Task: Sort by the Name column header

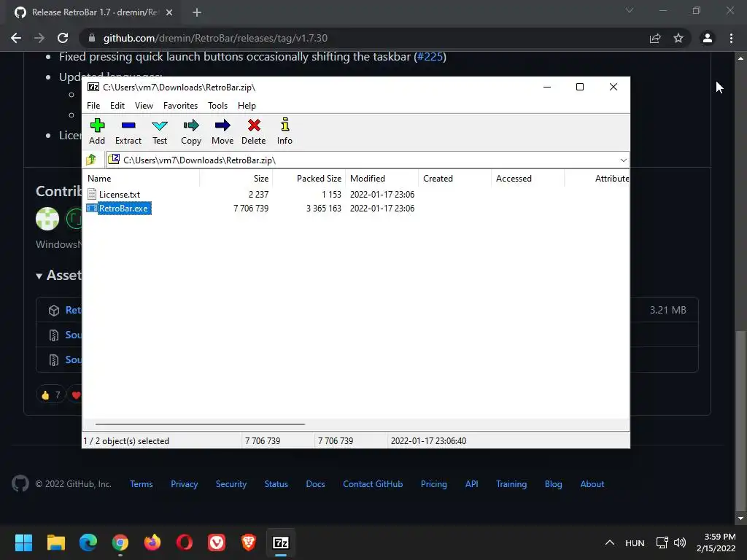Action: pyautogui.click(x=142, y=179)
